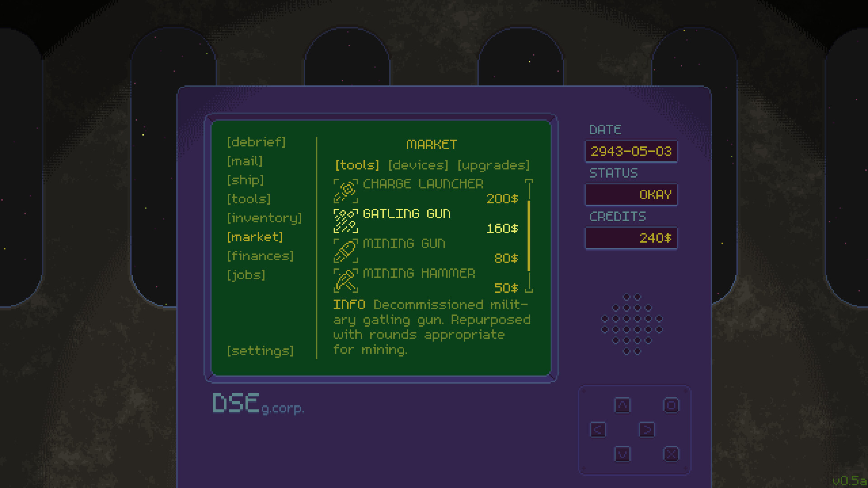
Task: Click the Charge Launcher tool icon
Action: tap(346, 191)
